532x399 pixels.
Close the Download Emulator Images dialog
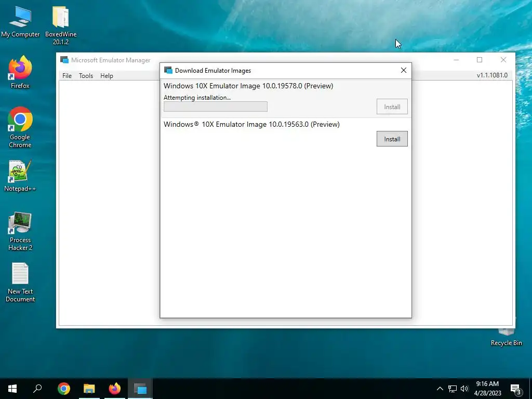pyautogui.click(x=403, y=70)
